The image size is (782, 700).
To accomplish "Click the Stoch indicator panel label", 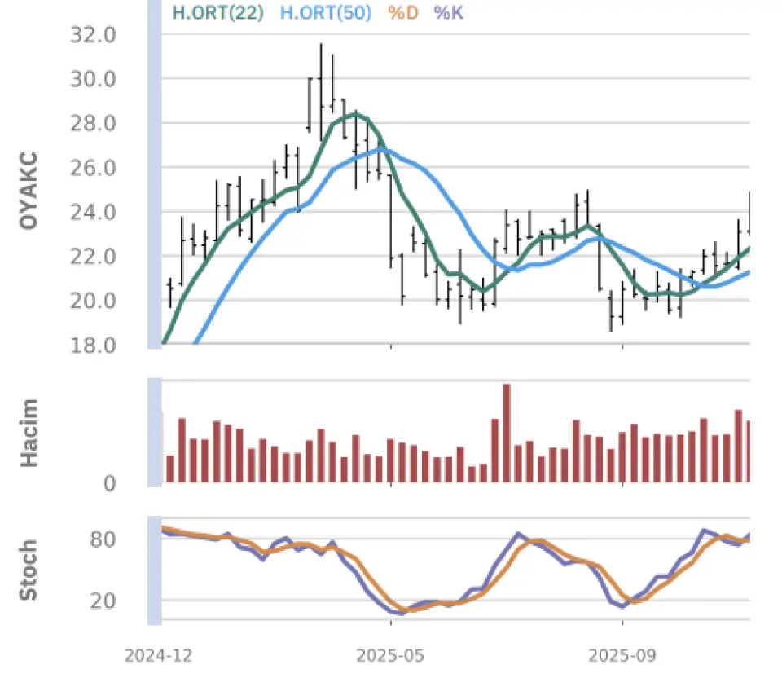I will 29,570.
